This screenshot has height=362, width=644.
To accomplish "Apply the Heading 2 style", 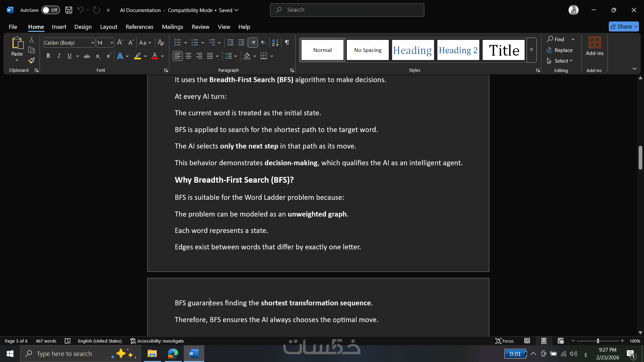I will [458, 50].
